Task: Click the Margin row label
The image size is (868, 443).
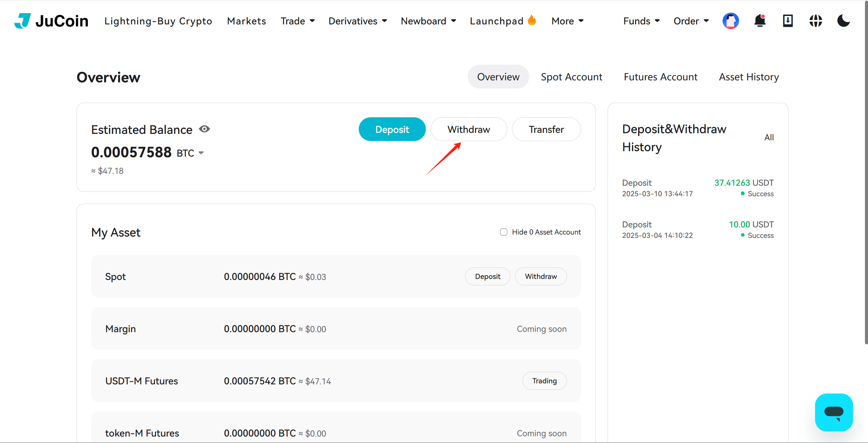Action: coord(120,329)
